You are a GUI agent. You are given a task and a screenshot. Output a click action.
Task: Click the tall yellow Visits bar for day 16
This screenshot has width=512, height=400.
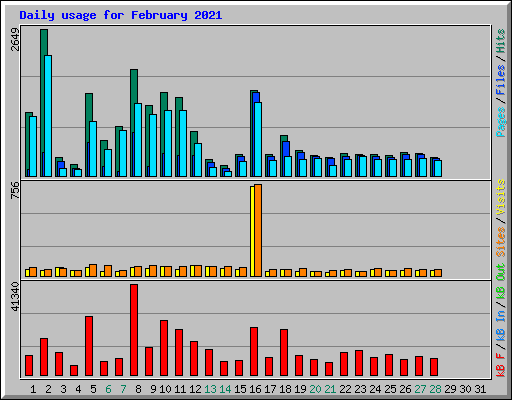pos(252,231)
